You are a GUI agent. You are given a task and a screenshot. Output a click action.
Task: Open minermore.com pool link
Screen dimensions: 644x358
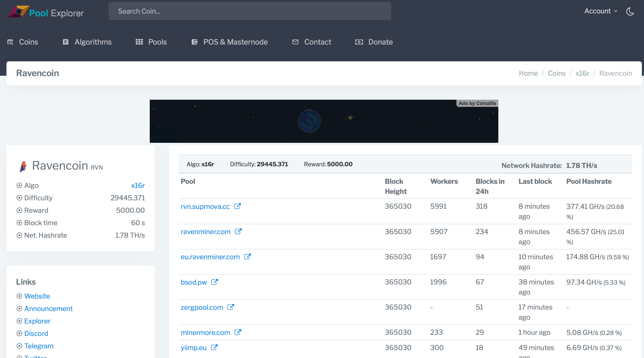tap(205, 333)
